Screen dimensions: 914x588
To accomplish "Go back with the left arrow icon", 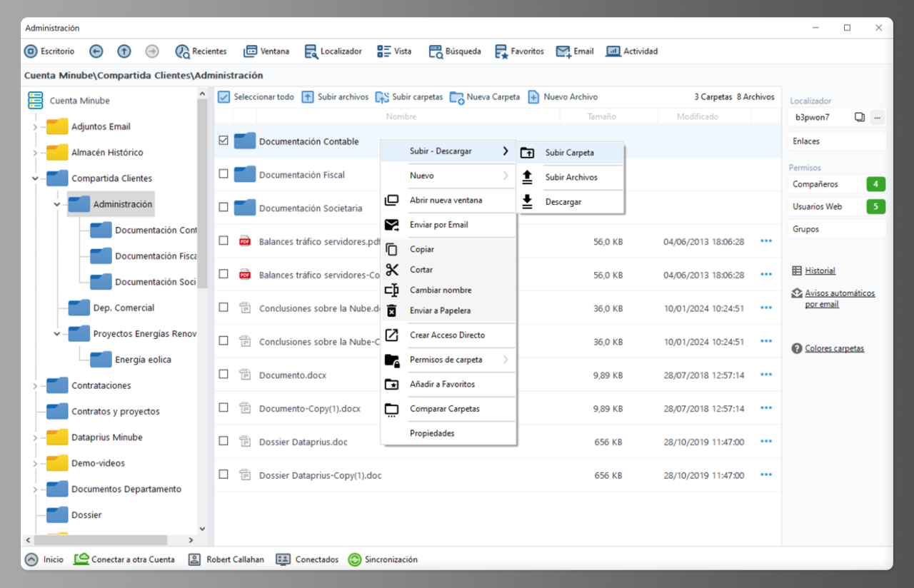I will tap(96, 51).
